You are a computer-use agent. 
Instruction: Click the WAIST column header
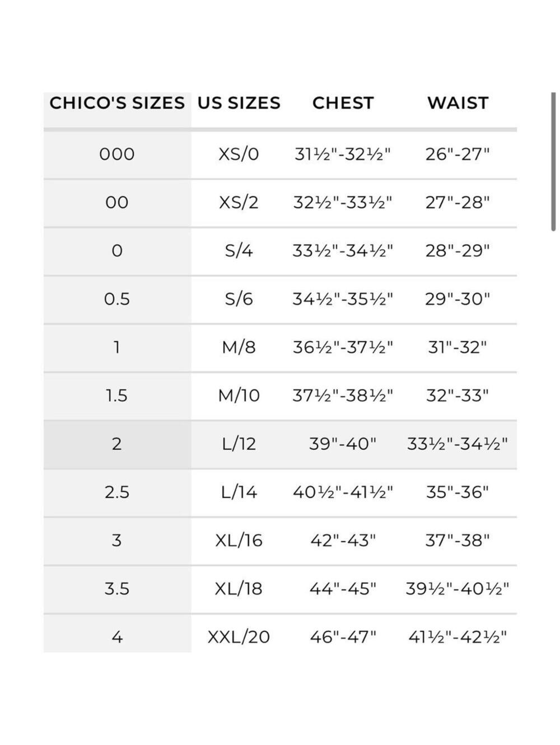458,103
